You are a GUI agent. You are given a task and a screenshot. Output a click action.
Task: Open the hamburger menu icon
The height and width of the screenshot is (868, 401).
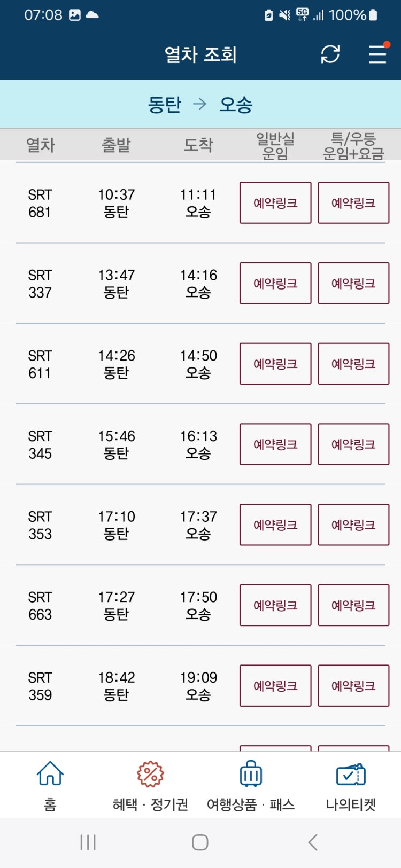point(377,54)
